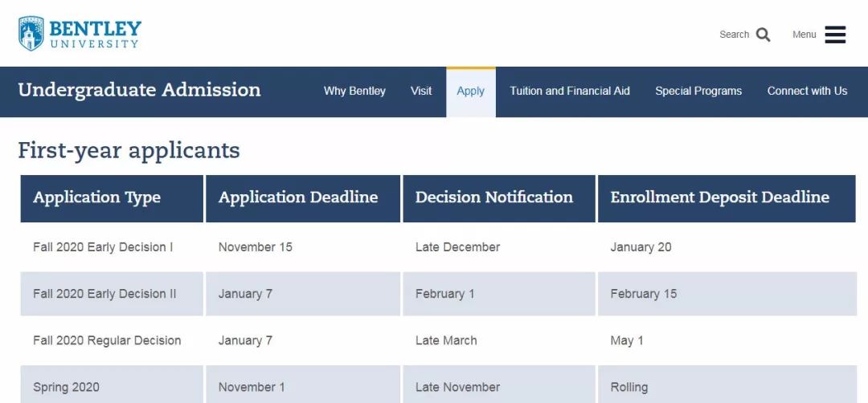This screenshot has width=868, height=403.
Task: Click the Search label text
Action: [x=734, y=35]
